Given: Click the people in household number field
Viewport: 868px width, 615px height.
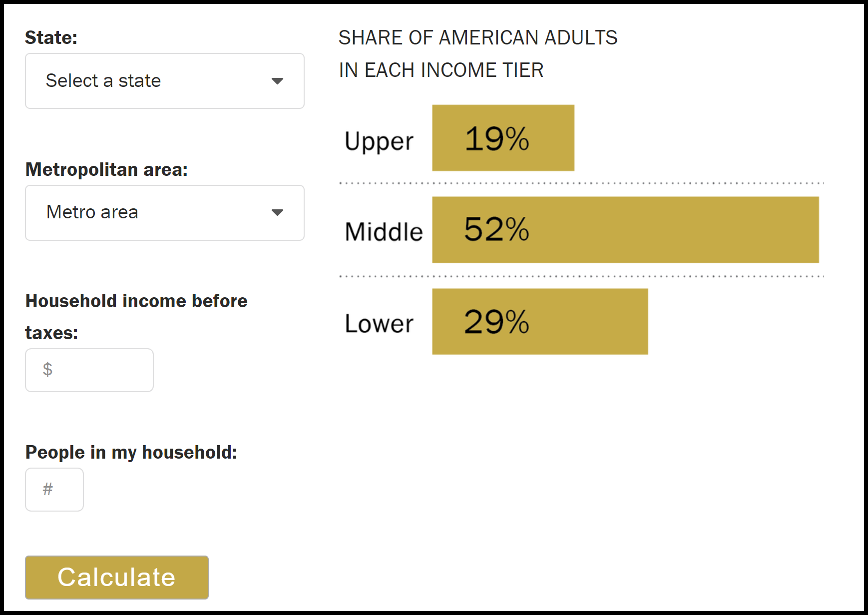Looking at the screenshot, I should 54,489.
